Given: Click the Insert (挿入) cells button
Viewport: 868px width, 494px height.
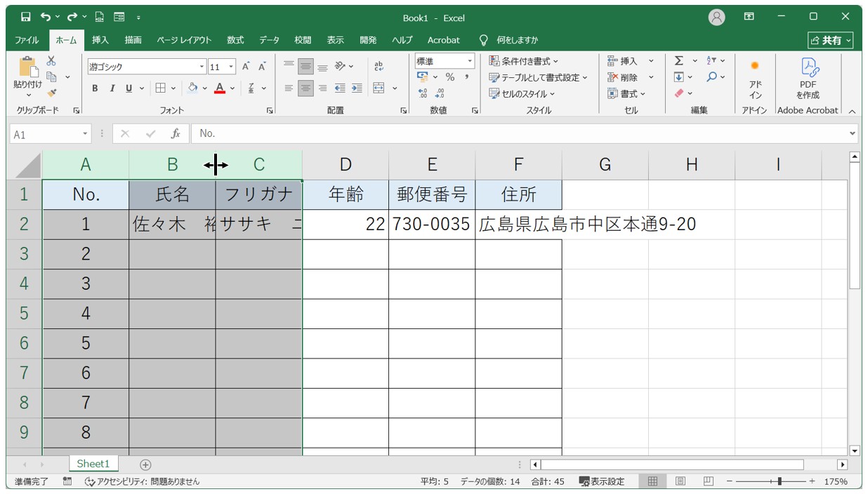Looking at the screenshot, I should (x=623, y=61).
